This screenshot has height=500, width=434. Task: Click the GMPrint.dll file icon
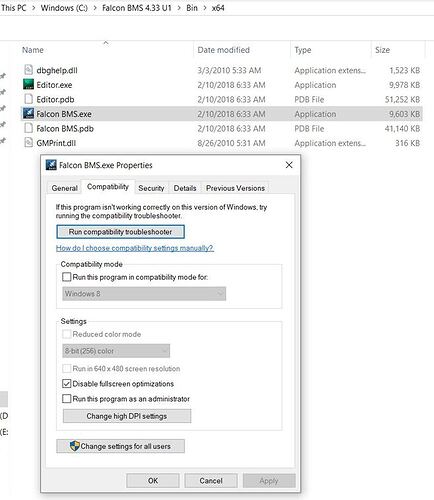(x=29, y=143)
